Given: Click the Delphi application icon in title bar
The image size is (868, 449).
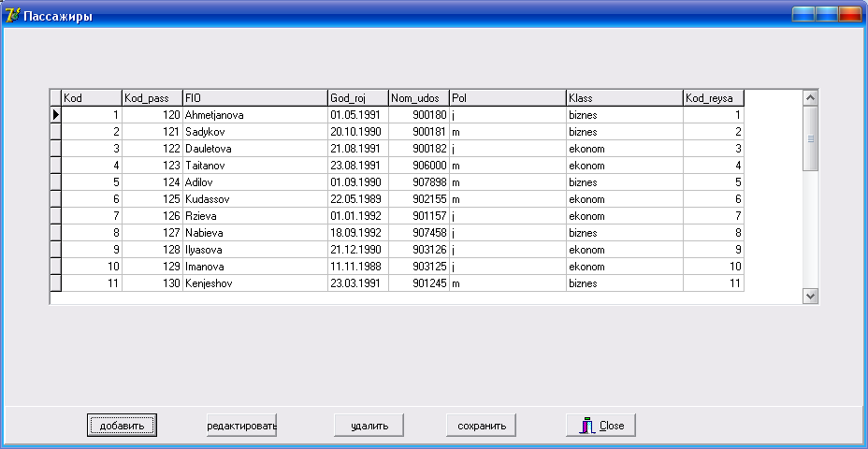Looking at the screenshot, I should 12,16.
